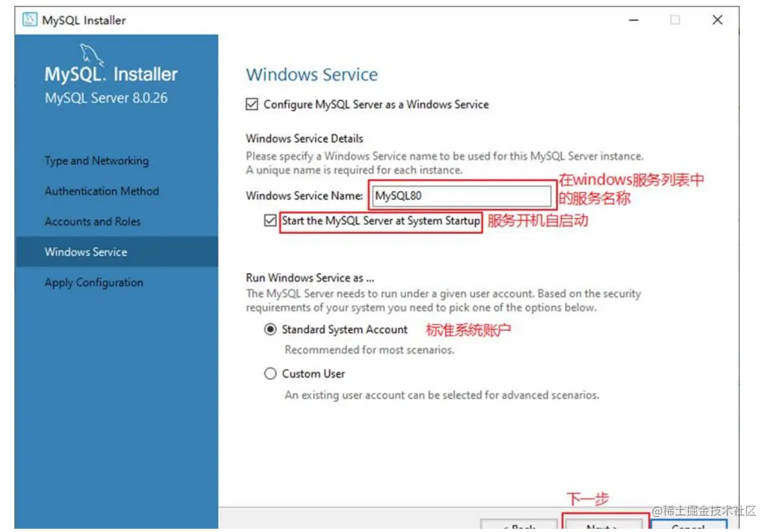Open the Authentication Method step
Image resolution: width=771 pixels, height=532 pixels.
coord(102,191)
